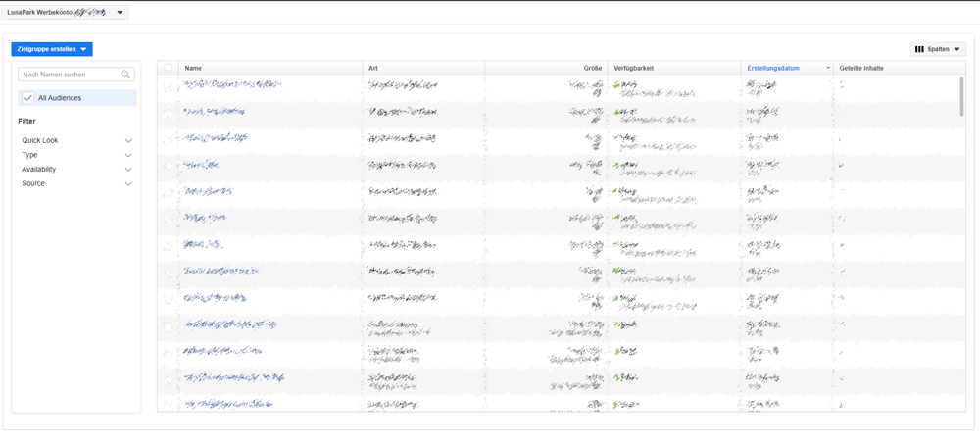Expand the Quick Look filter
Screen dimensions: 980x448
76,140
